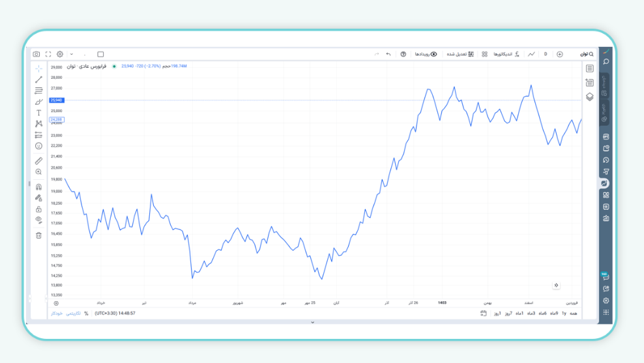Delete drawings with the trash icon
The image size is (644, 363).
[x=38, y=235]
